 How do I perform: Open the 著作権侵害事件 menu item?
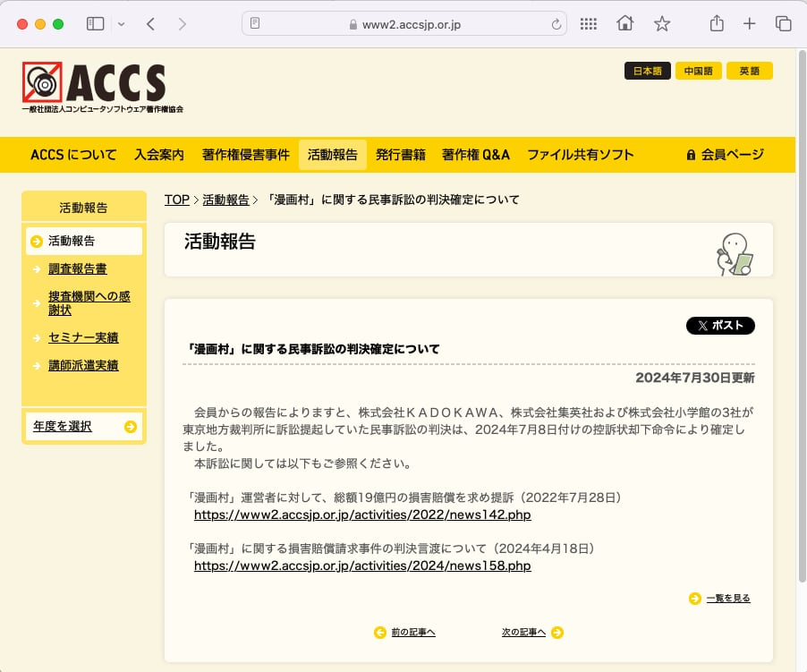(246, 155)
